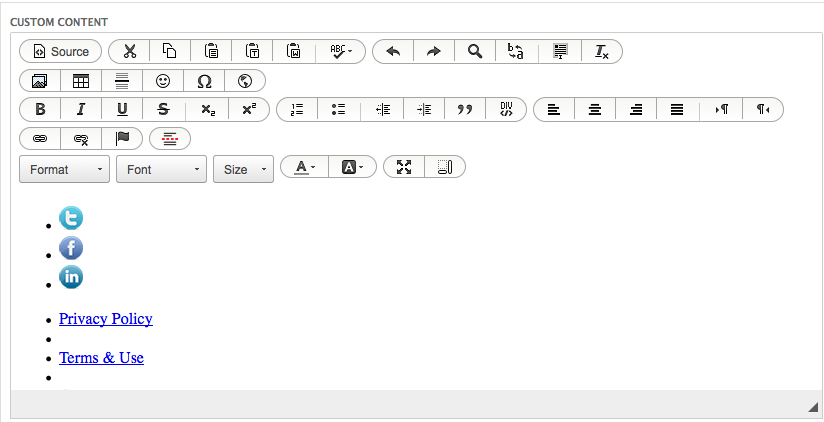Open the Privacy Policy link
The image size is (824, 422).
coord(106,319)
